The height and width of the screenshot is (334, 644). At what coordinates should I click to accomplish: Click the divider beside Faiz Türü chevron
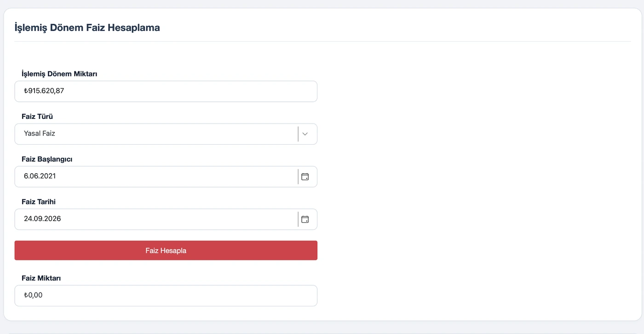(x=298, y=134)
